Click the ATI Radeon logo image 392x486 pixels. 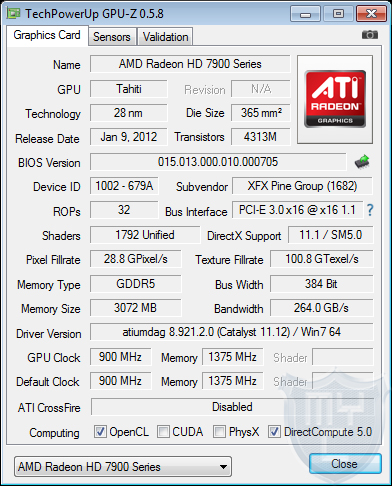pyautogui.click(x=335, y=99)
